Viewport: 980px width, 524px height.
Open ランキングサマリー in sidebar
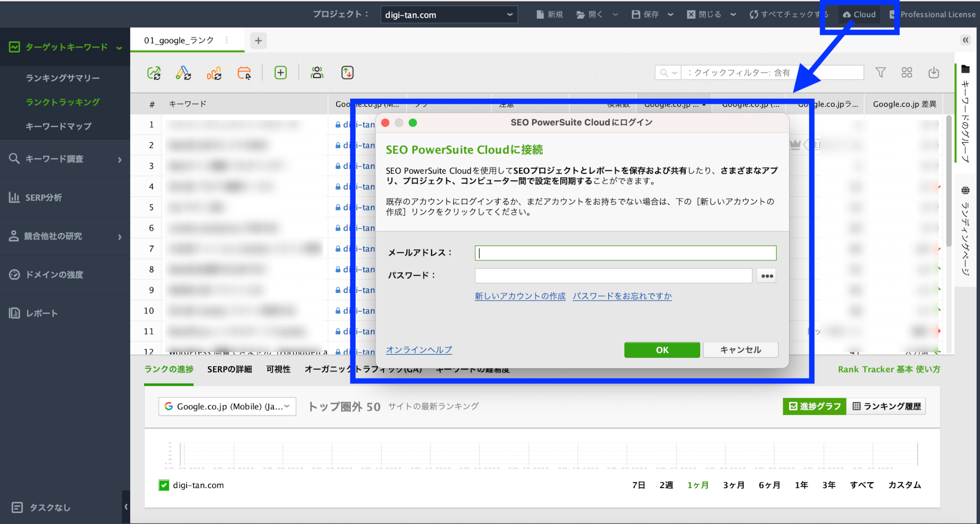pos(63,78)
